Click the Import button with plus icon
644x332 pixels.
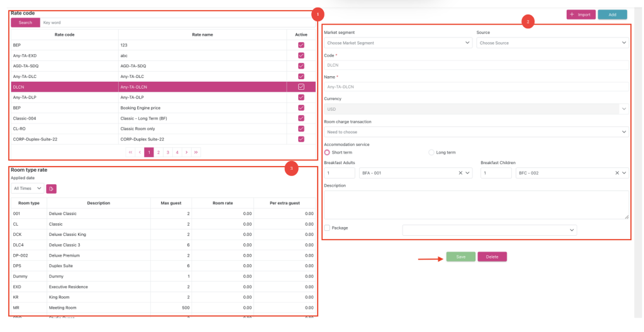click(580, 14)
